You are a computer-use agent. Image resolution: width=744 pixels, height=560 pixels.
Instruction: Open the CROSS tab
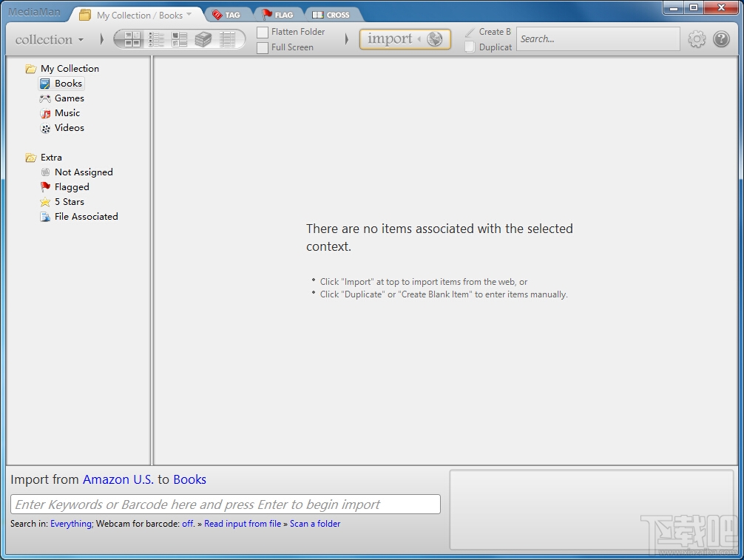coord(331,15)
